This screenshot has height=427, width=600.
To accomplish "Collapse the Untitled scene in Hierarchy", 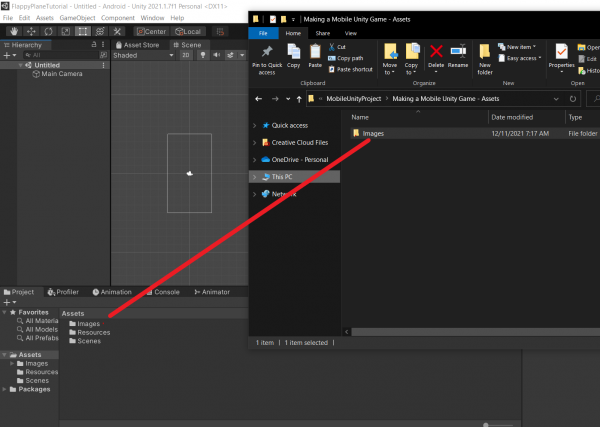I will pyautogui.click(x=21, y=65).
